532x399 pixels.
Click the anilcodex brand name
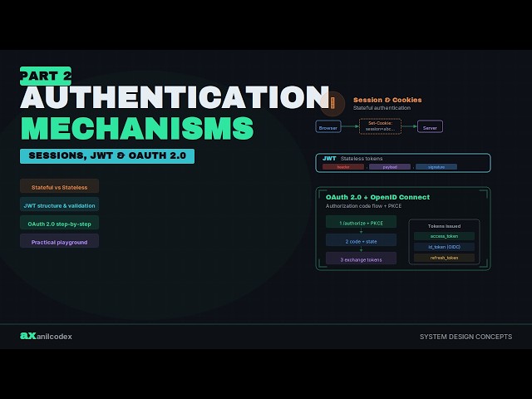coord(54,337)
